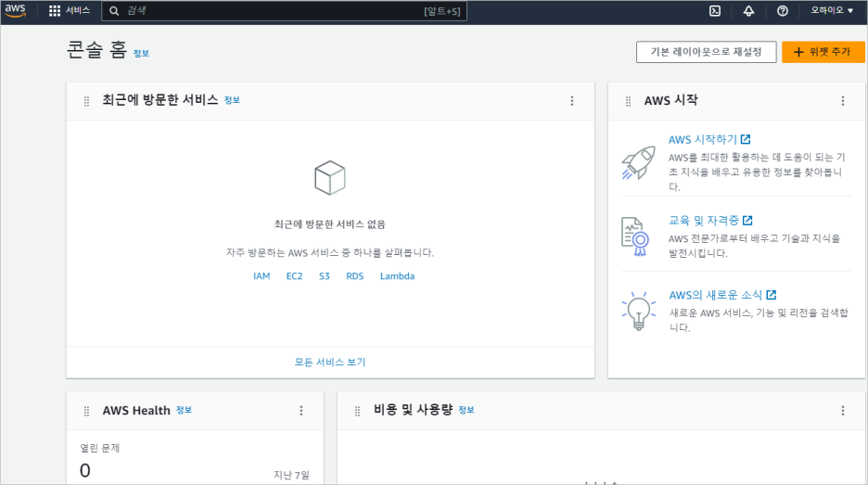
Task: Open the 최근에 방문한 서비스 widget options menu
Action: click(x=572, y=101)
